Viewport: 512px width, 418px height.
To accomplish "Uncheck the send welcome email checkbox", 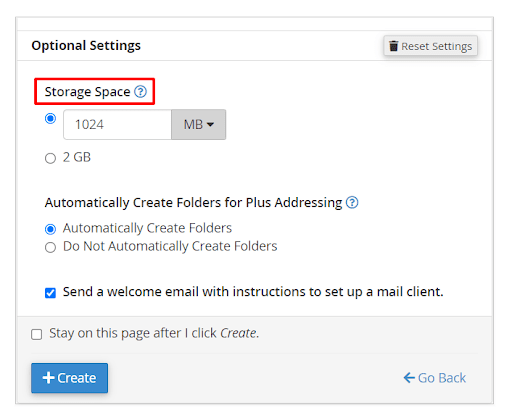I will coord(50,293).
